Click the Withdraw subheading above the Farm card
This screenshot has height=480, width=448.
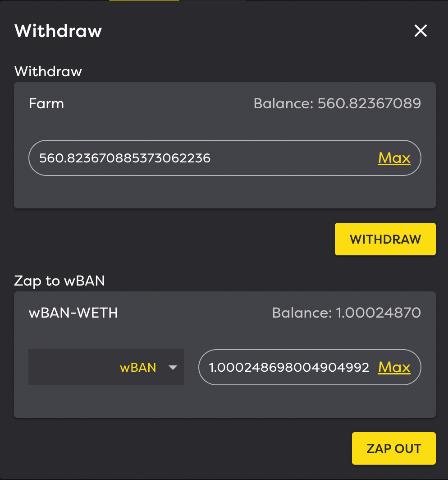48,71
